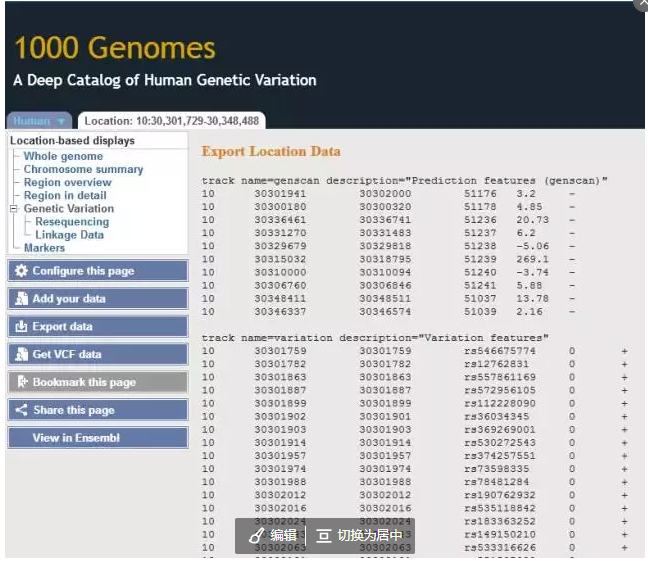Open the Markers link
The image size is (648, 563).
tap(44, 248)
